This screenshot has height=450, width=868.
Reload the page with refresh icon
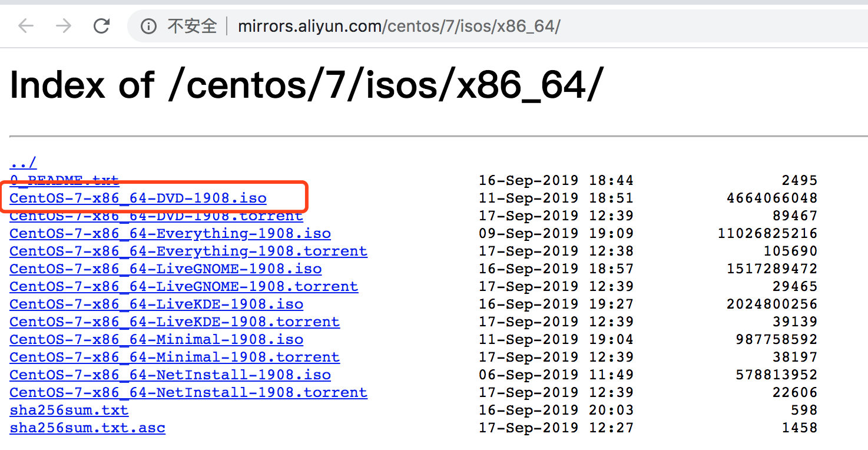pyautogui.click(x=102, y=26)
